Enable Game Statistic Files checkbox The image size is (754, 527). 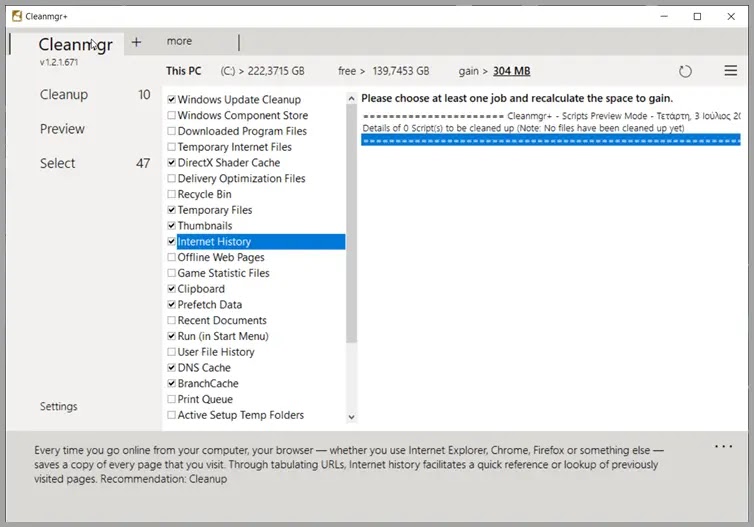171,273
